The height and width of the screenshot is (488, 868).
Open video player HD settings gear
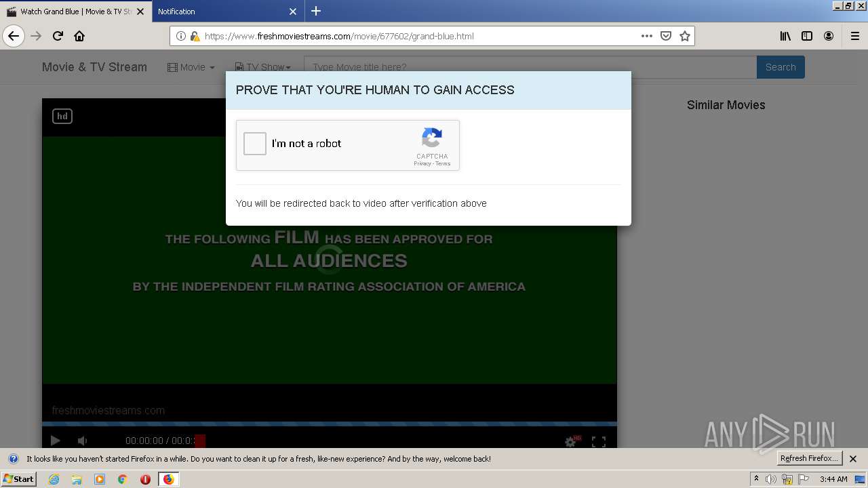(571, 441)
